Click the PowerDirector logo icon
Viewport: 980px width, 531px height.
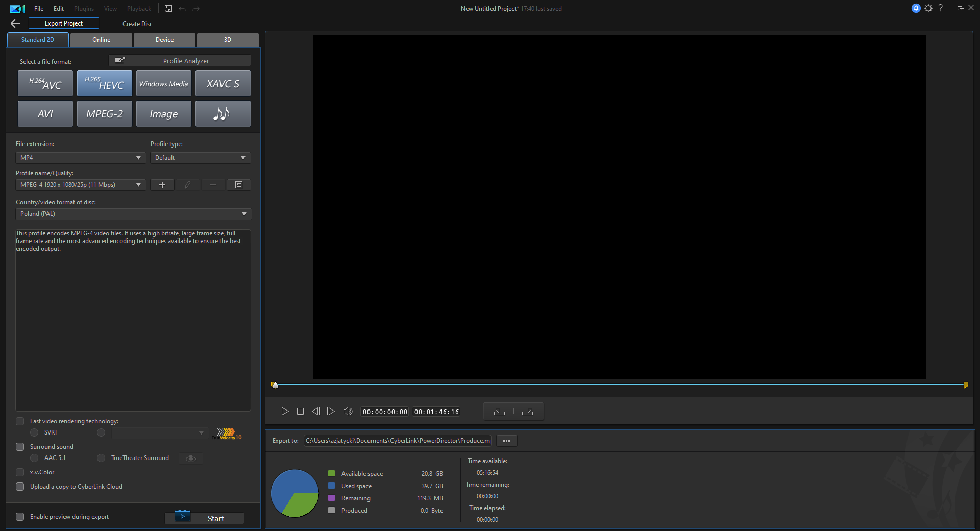pyautogui.click(x=17, y=9)
